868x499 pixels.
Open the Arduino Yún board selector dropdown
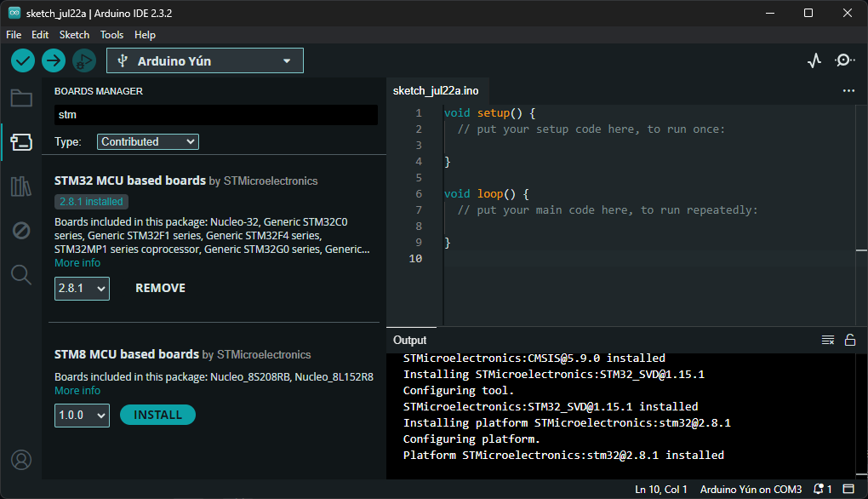point(205,60)
